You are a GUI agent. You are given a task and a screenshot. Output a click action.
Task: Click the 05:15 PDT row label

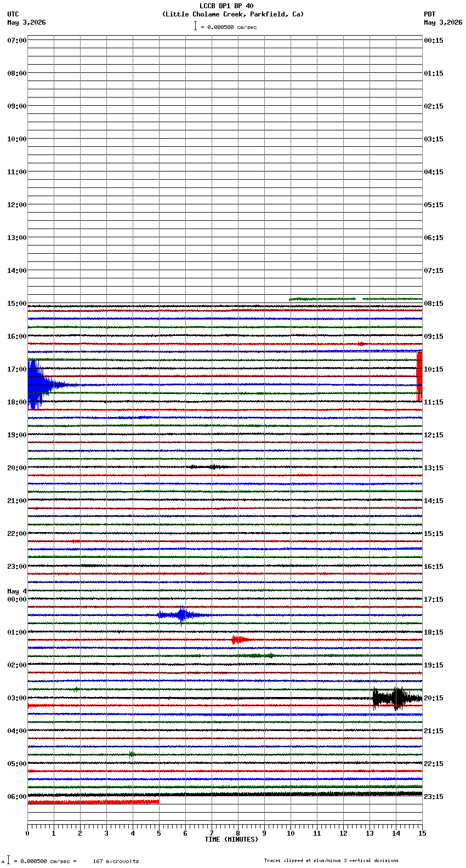434,205
